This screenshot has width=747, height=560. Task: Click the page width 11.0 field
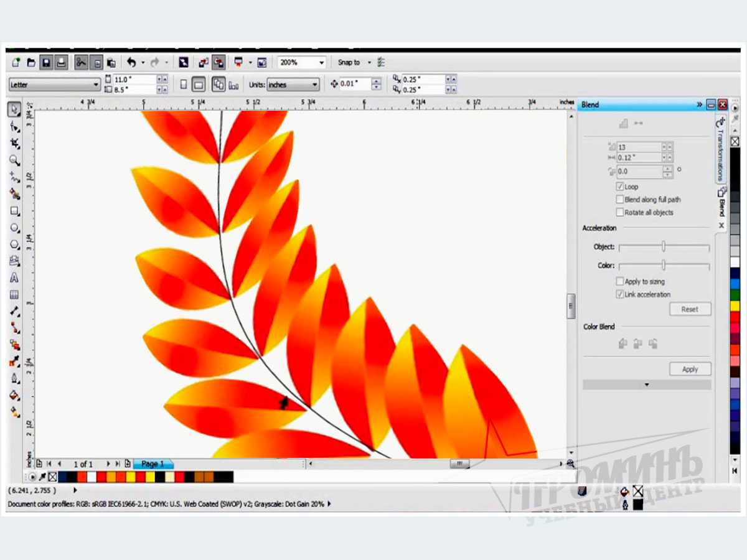(x=134, y=79)
